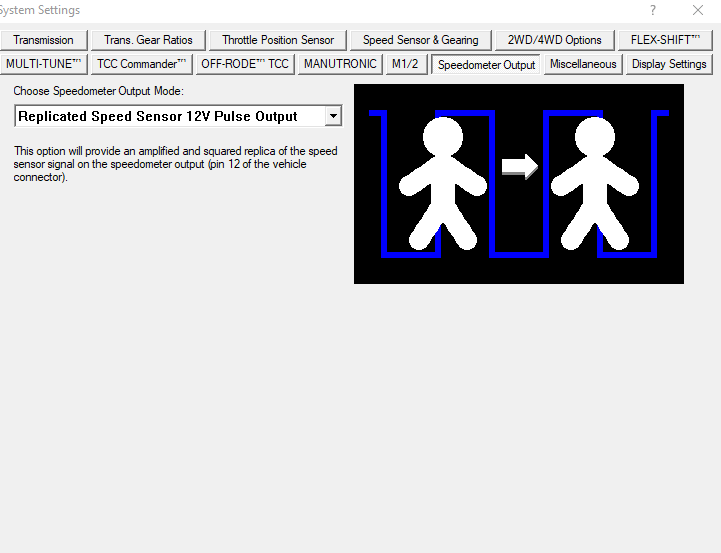
Task: Select the OFF-RODE TCC tab
Action: (x=245, y=64)
